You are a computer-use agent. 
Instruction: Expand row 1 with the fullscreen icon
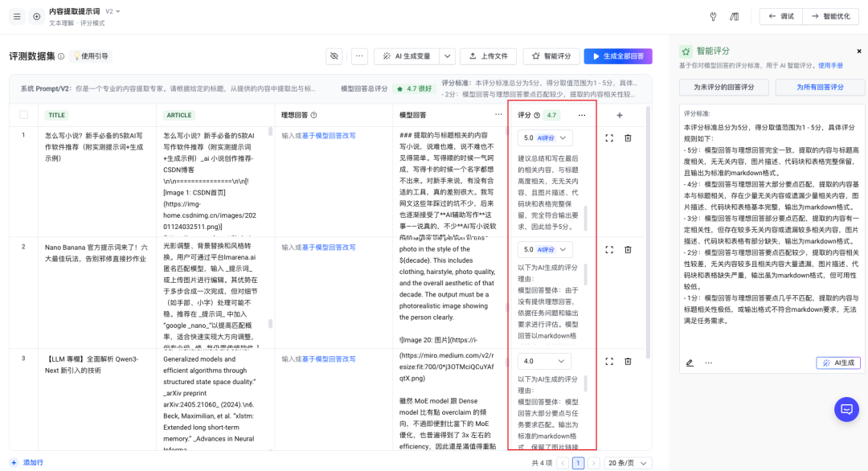[x=609, y=138]
